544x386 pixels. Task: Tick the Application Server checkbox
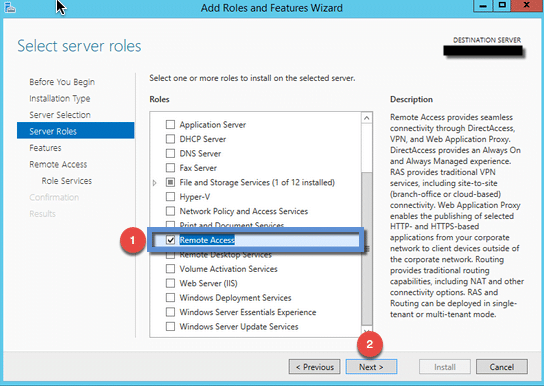[x=170, y=125]
